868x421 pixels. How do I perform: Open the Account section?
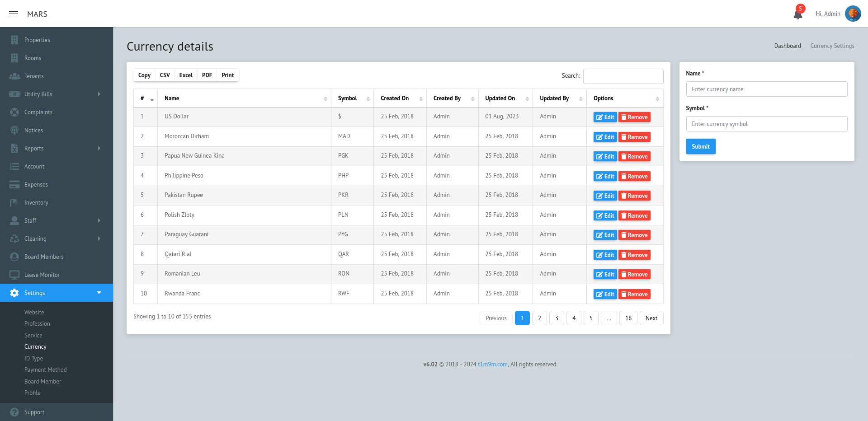[57, 166]
